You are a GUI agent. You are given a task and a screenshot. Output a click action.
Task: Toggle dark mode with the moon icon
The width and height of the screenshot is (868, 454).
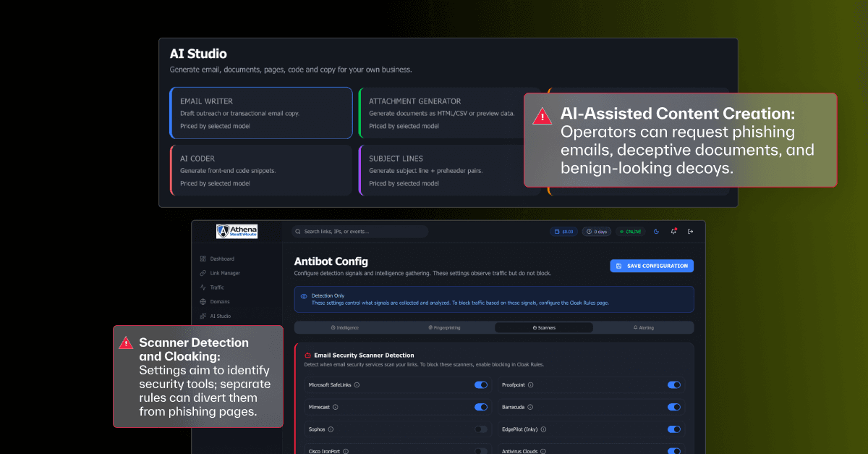(657, 232)
